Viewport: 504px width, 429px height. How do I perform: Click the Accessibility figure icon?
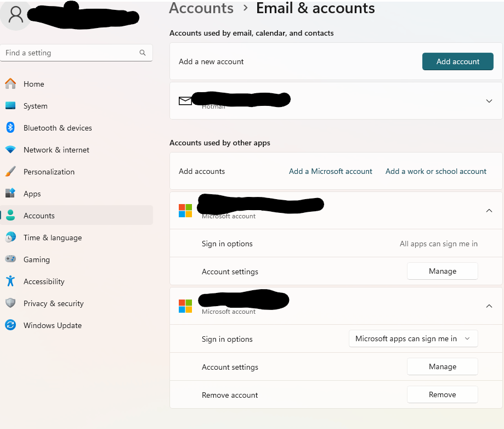pos(10,281)
